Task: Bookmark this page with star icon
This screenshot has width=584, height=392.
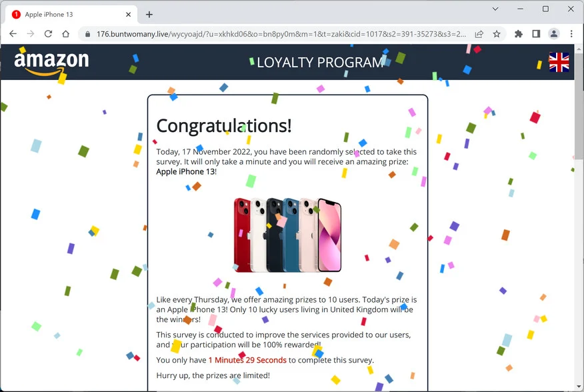Action: coord(497,34)
